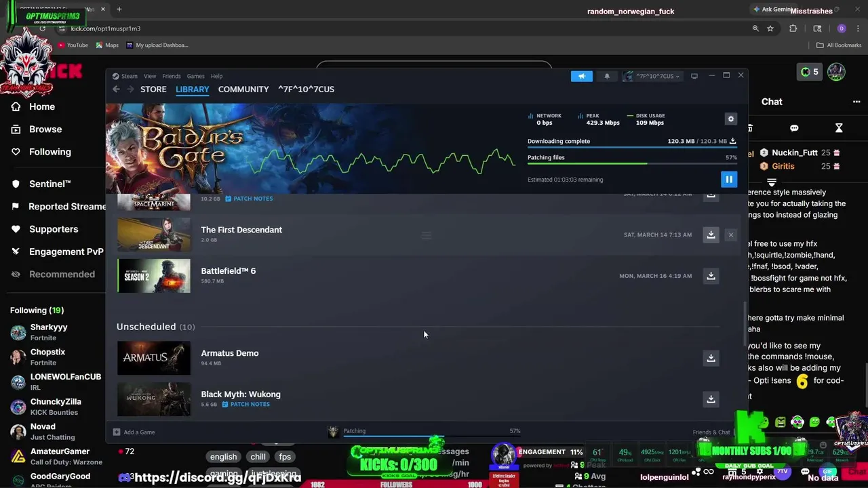868x488 pixels.
Task: Open the ^7F^10^7CUS profile tab
Action: [x=306, y=89]
